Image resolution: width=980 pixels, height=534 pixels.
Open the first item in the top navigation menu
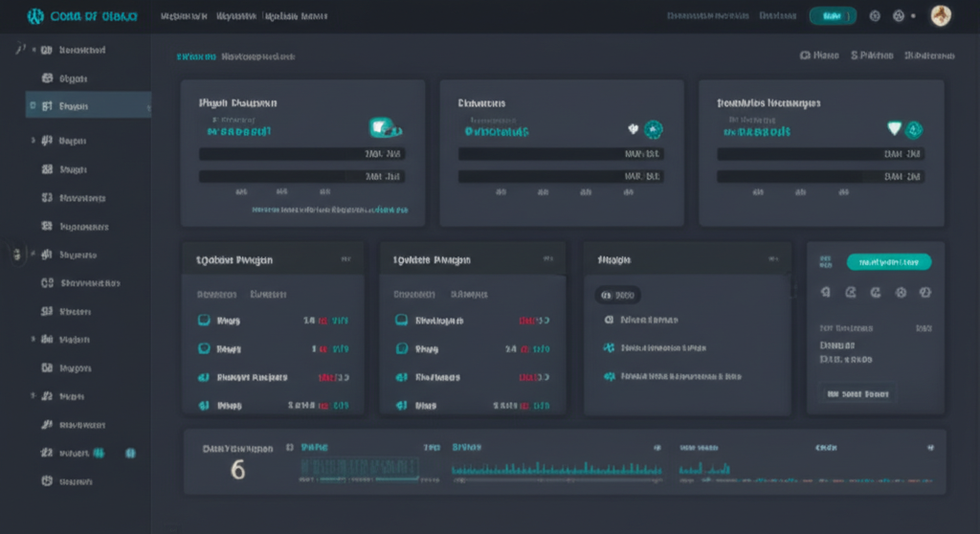pos(184,16)
